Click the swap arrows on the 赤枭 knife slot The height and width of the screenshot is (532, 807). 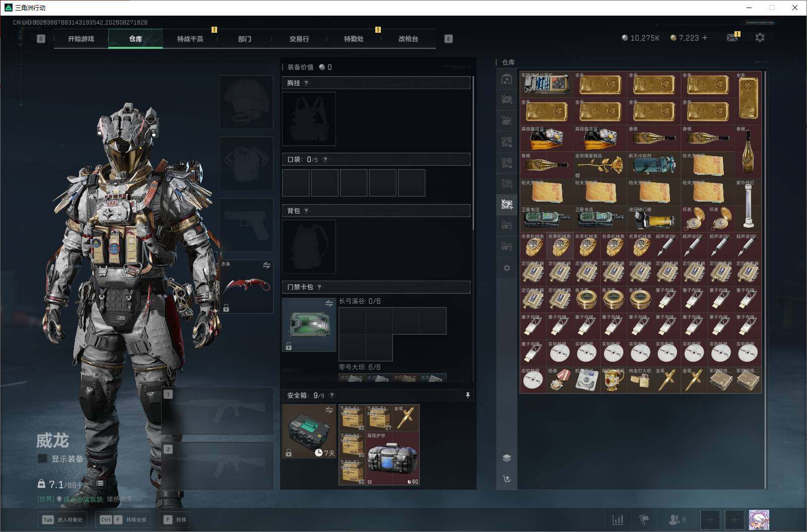266,265
